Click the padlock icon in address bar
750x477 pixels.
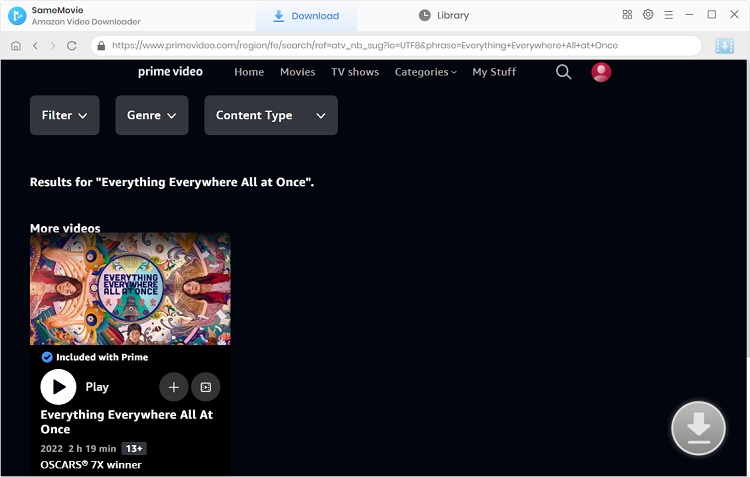point(101,46)
